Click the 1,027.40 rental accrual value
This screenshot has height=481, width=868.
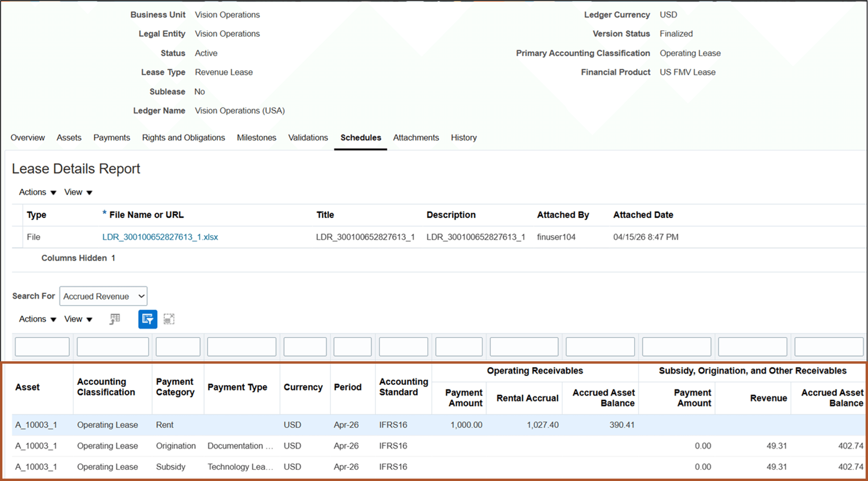pos(542,425)
